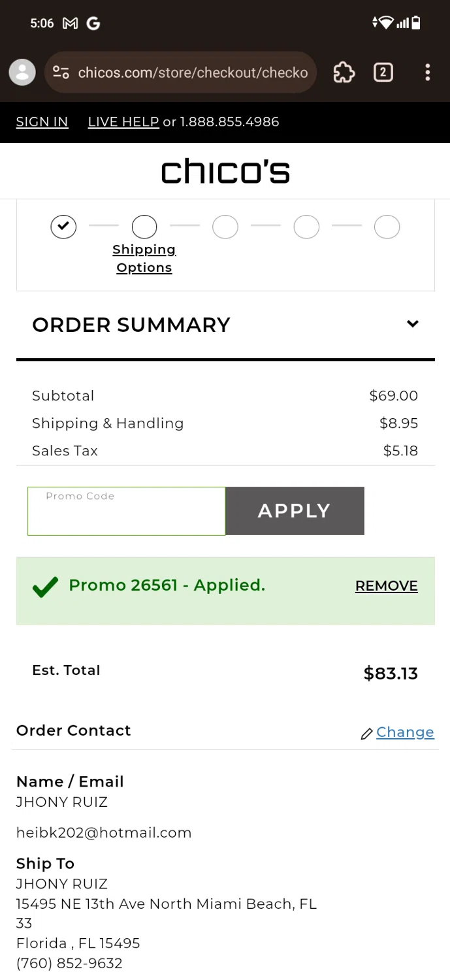Tap the Shipping Options step label

click(144, 259)
